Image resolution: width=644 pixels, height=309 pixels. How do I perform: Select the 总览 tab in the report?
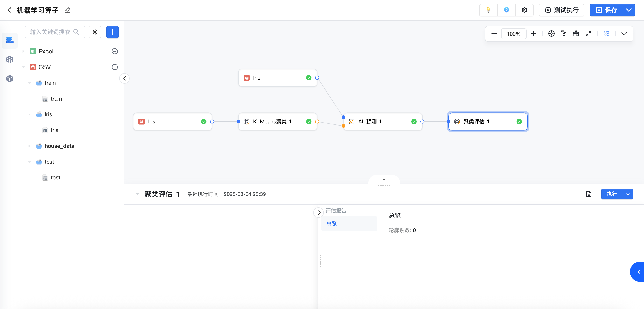point(349,224)
